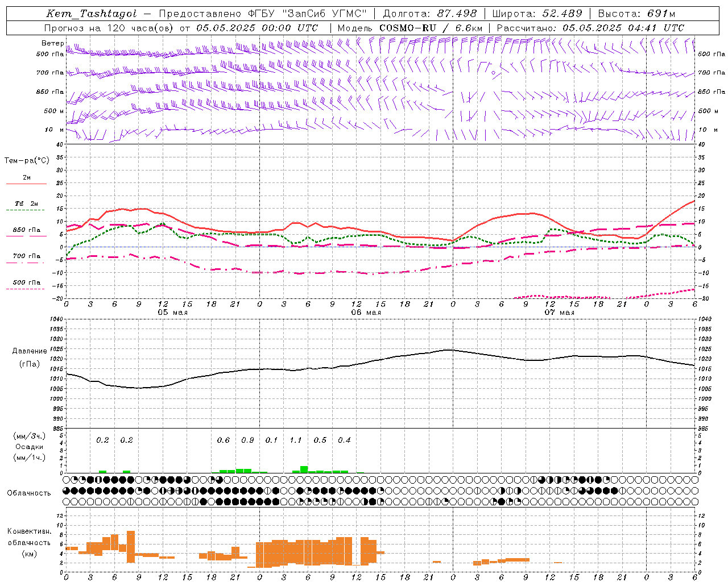Screen dimensions: 728x582
Task: Click the 700 гПа temperature legend line
Action: tap(26, 263)
